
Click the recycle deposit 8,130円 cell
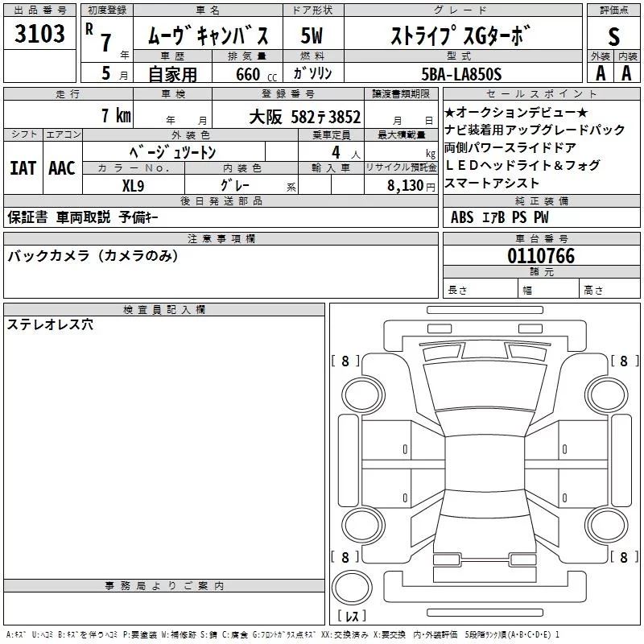[x=401, y=184]
